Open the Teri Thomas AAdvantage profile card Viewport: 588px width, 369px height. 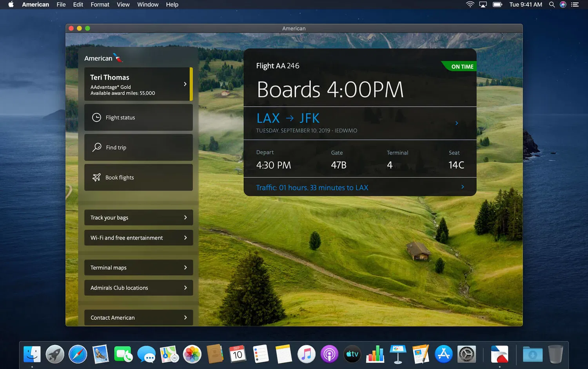point(138,84)
